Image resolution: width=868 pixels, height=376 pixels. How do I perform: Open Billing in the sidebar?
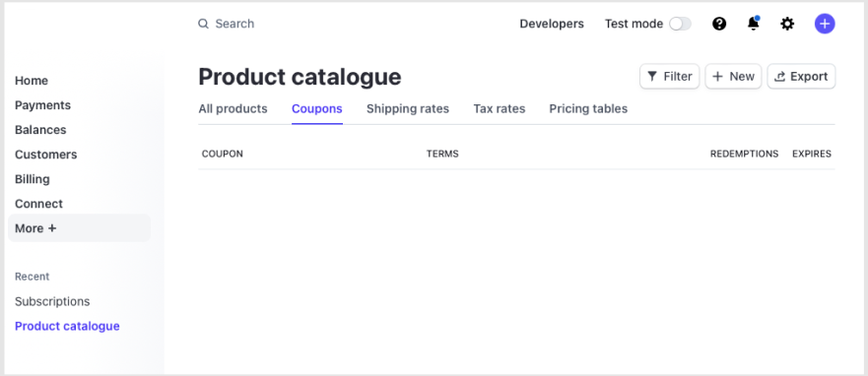click(33, 179)
